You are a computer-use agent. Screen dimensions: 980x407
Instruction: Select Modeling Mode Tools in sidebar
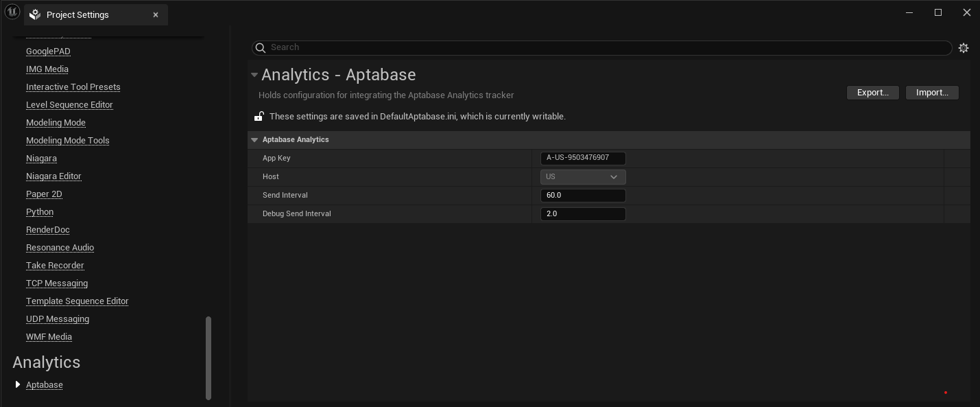pyautogui.click(x=68, y=141)
